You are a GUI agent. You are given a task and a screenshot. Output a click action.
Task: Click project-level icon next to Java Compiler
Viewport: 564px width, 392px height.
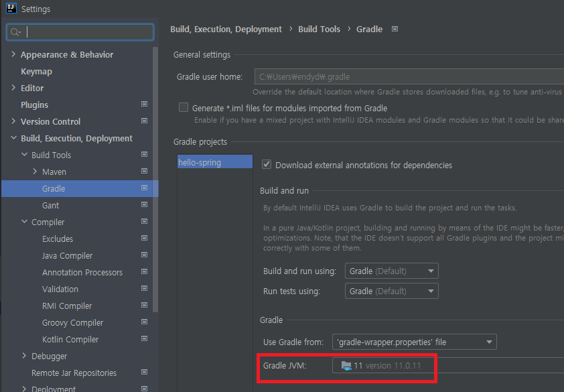coord(144,255)
